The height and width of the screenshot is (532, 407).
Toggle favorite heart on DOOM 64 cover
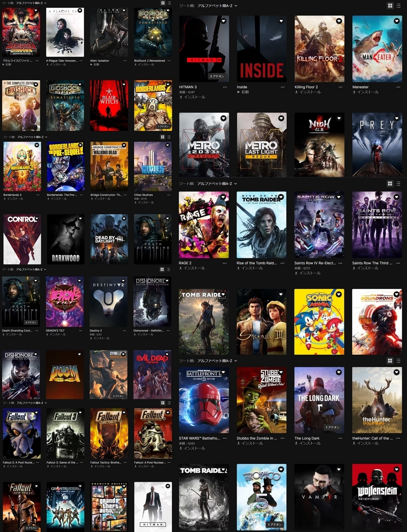pos(80,354)
